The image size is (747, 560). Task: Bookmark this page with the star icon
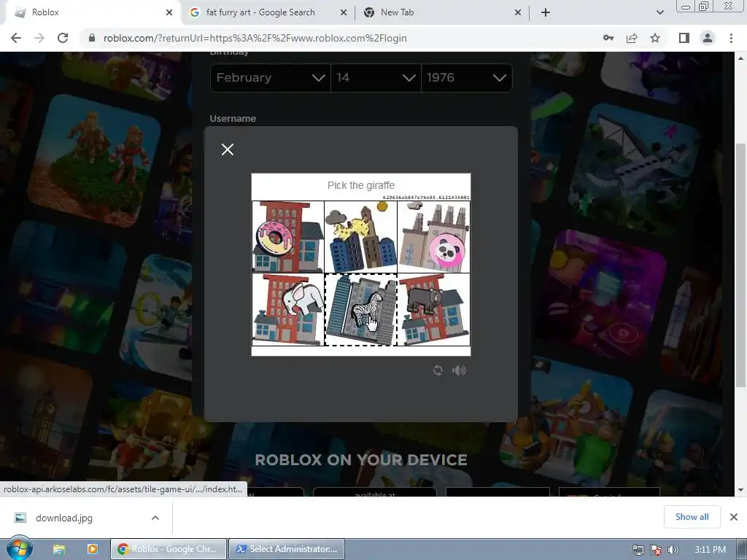point(655,38)
